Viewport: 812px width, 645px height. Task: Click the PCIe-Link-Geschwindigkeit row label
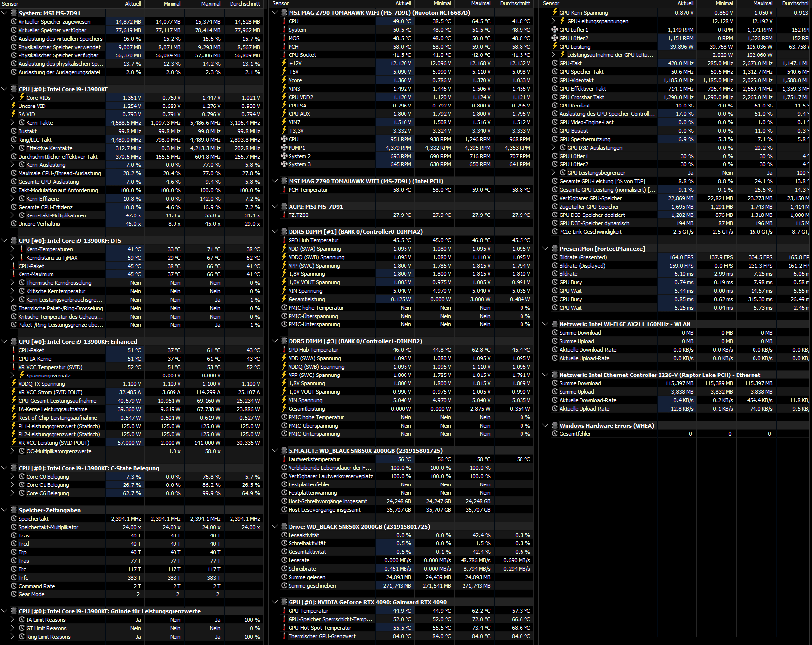pos(590,232)
